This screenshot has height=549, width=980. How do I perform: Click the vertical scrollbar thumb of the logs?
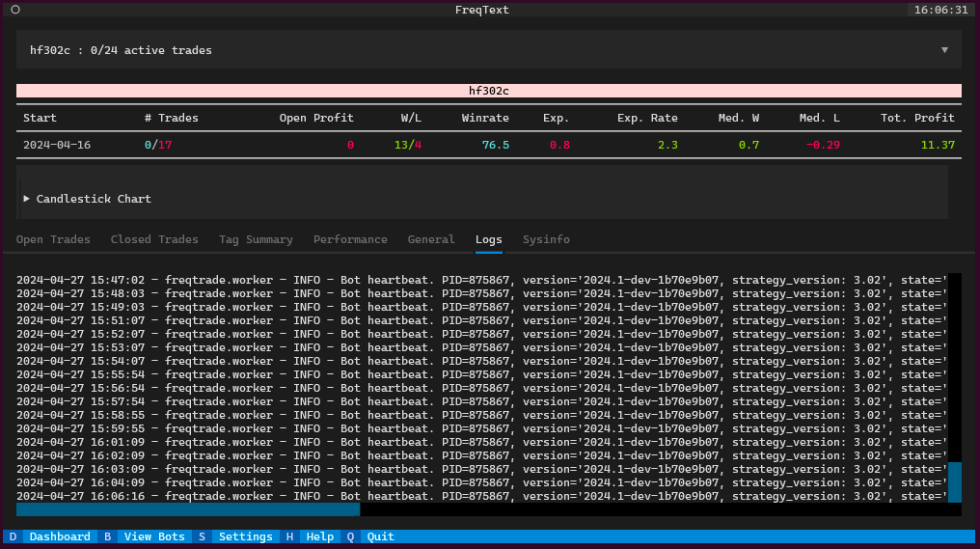click(x=954, y=482)
